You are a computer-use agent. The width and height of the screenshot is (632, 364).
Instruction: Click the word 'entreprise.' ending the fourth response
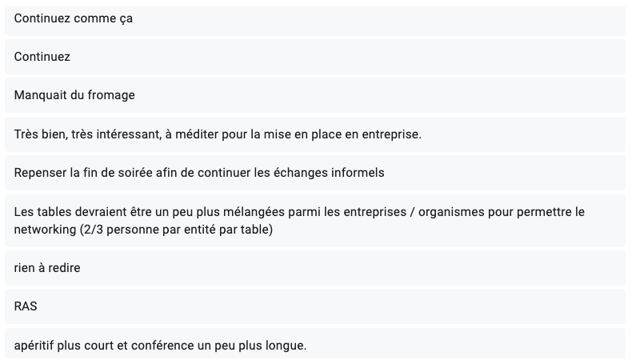point(391,134)
